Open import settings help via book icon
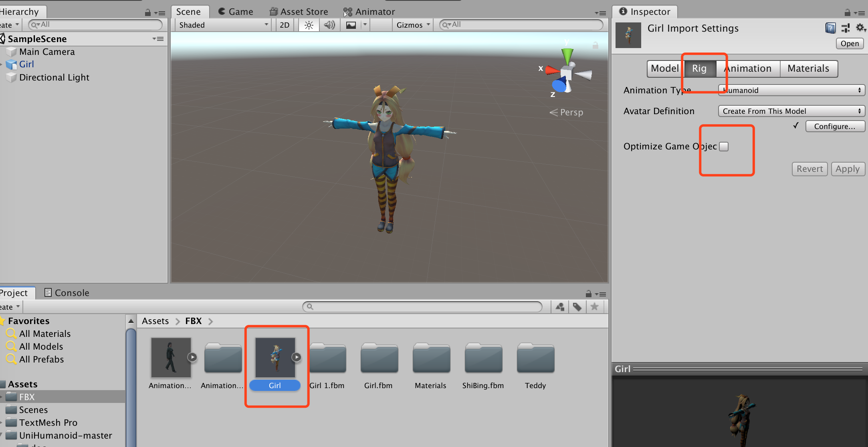 (830, 28)
